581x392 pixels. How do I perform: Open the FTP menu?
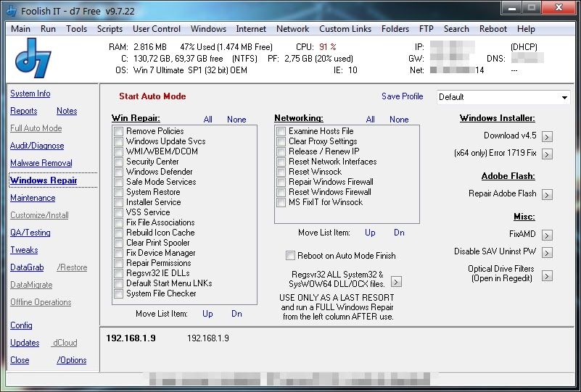coord(426,29)
